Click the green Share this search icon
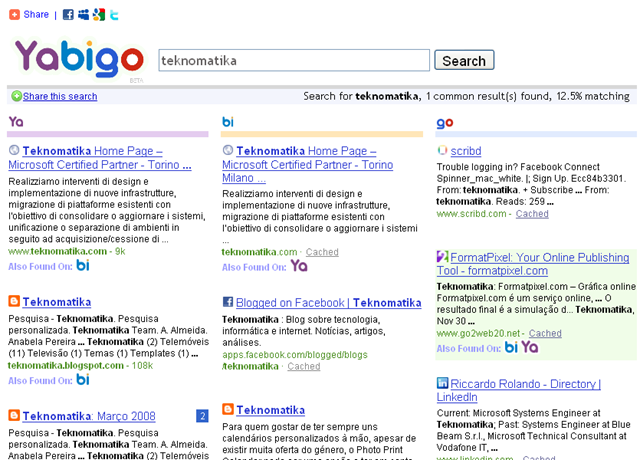Image resolution: width=640 pixels, height=460 pixels. (16, 96)
